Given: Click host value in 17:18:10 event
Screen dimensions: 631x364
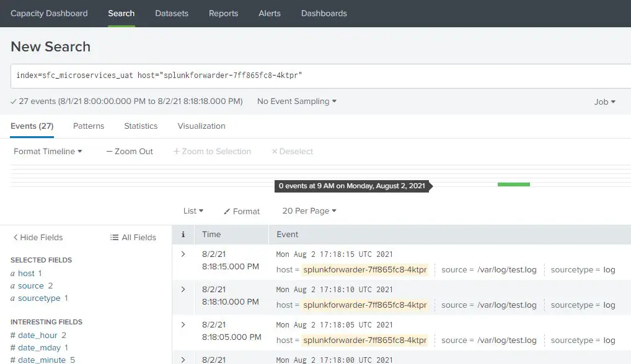Looking at the screenshot, I should point(364,305).
